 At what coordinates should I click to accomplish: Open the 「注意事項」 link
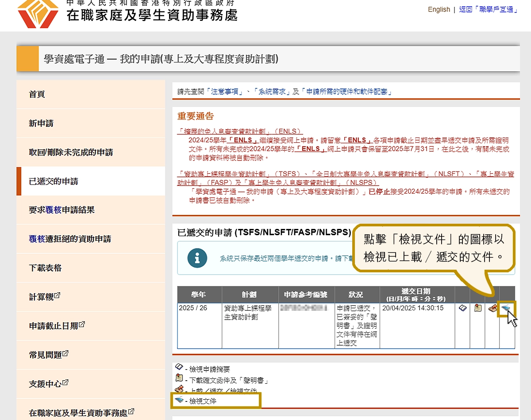click(x=225, y=92)
